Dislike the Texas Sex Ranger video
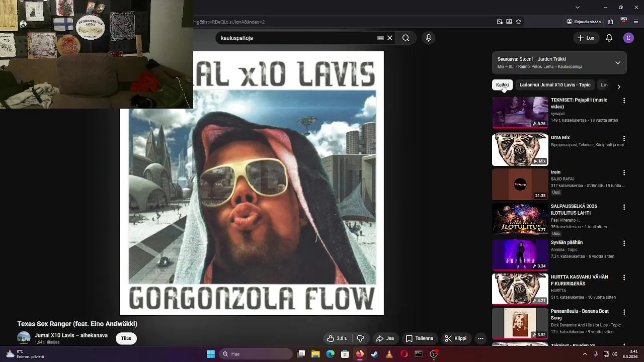 click(360, 338)
